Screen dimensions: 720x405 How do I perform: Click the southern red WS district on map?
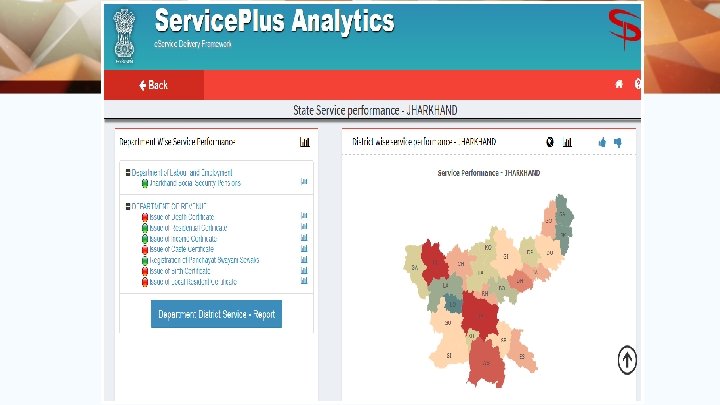487,363
